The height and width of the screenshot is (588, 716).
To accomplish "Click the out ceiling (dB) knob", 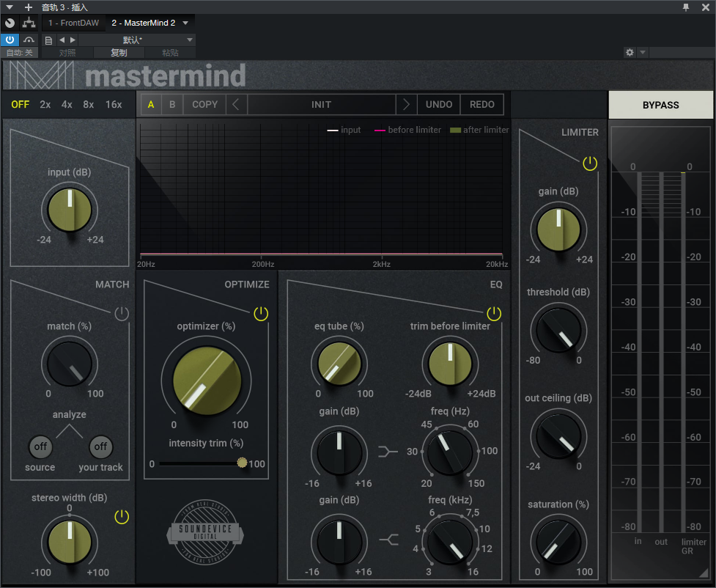I will [x=558, y=436].
